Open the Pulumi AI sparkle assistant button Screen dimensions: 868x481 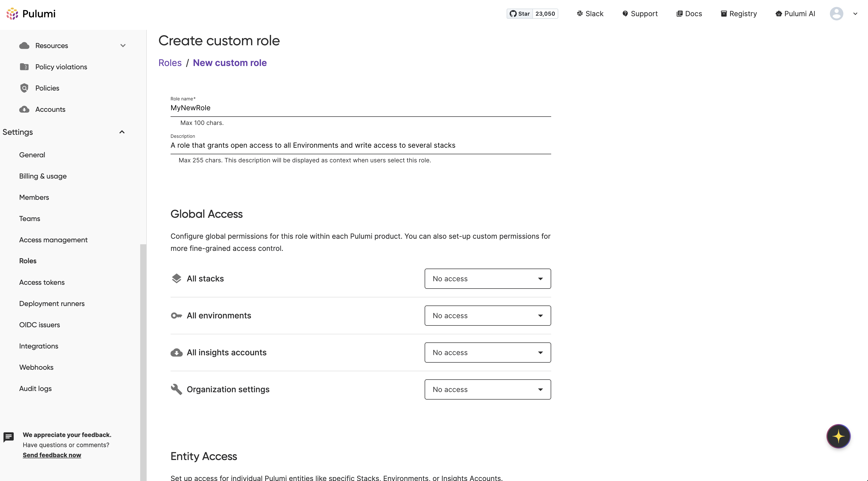click(x=838, y=436)
